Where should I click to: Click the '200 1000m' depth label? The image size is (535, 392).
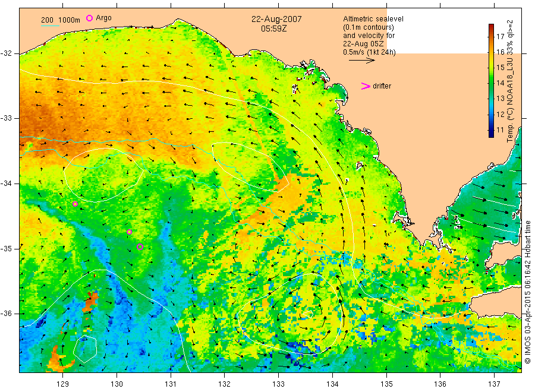point(61,20)
